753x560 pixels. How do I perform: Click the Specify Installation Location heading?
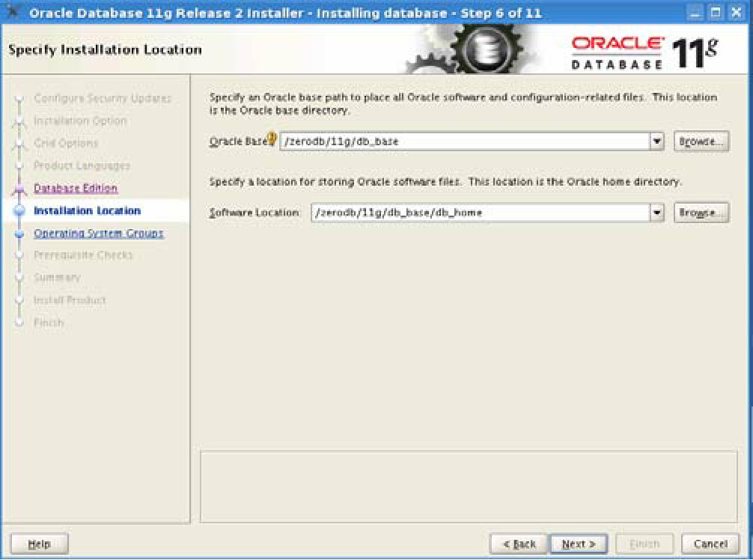coord(106,50)
